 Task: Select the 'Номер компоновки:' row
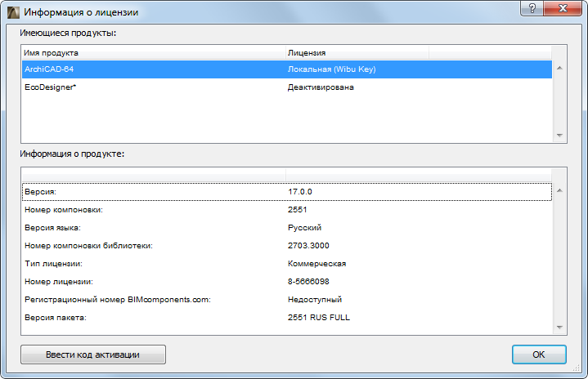point(287,210)
